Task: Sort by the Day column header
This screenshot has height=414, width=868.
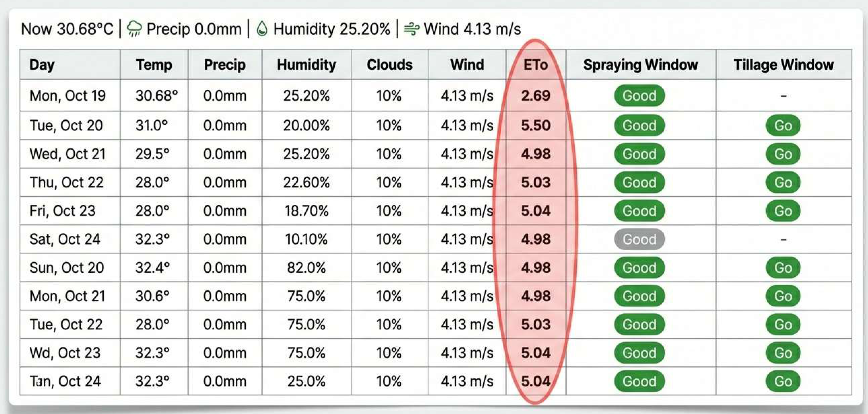Action: point(42,65)
